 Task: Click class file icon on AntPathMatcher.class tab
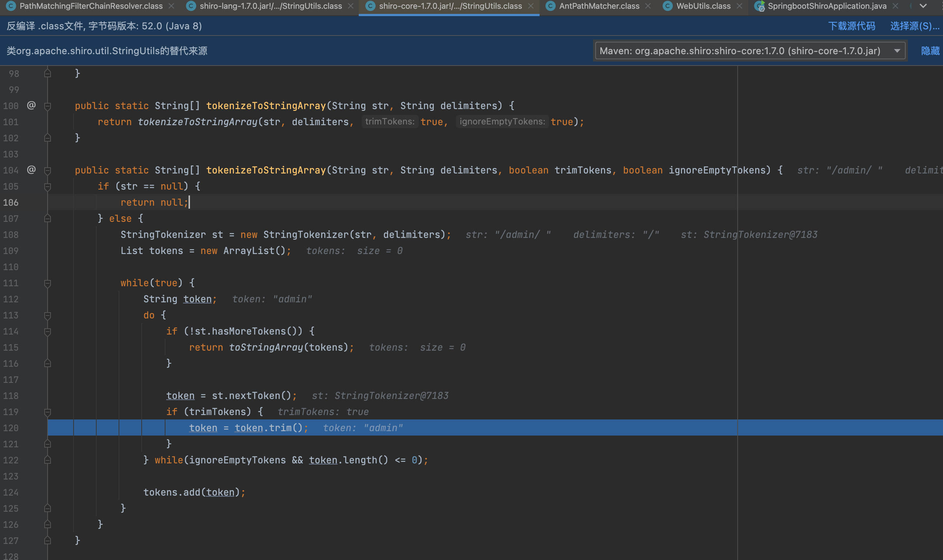click(x=550, y=6)
